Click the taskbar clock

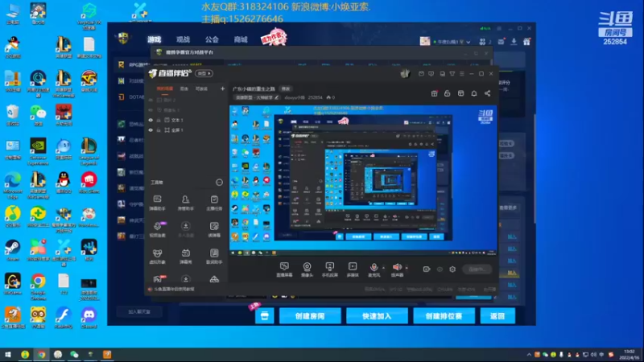tap(630, 355)
